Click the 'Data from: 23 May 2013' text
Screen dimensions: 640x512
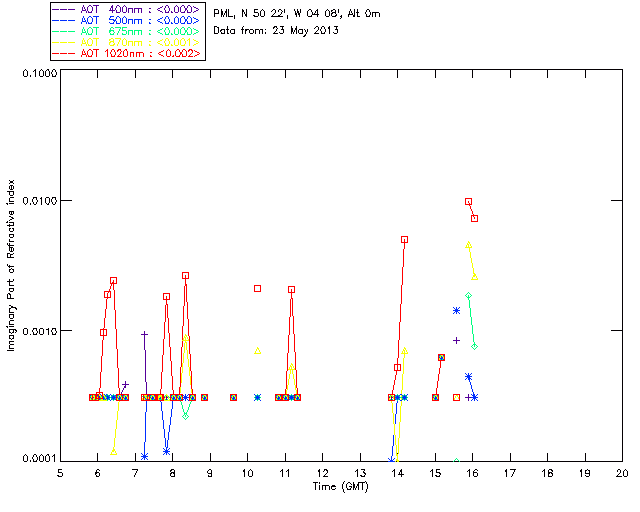[276, 31]
